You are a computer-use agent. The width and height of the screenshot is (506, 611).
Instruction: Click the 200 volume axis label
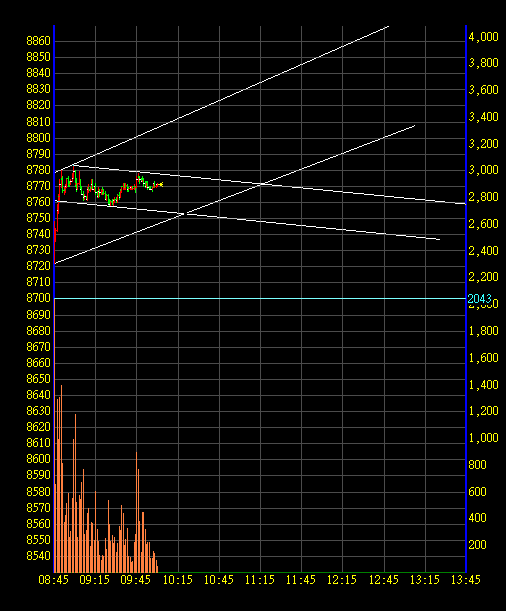pyautogui.click(x=478, y=544)
